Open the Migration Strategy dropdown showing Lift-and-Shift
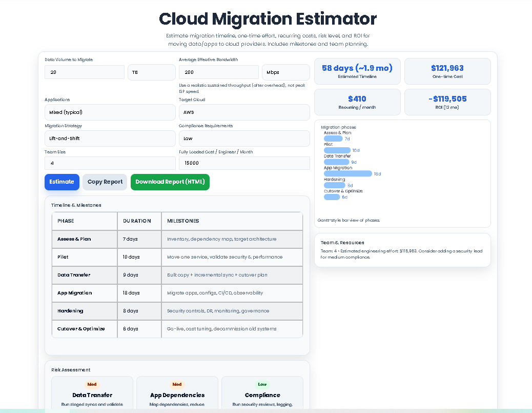Image resolution: width=532 pixels, height=413 pixels. [x=110, y=138]
